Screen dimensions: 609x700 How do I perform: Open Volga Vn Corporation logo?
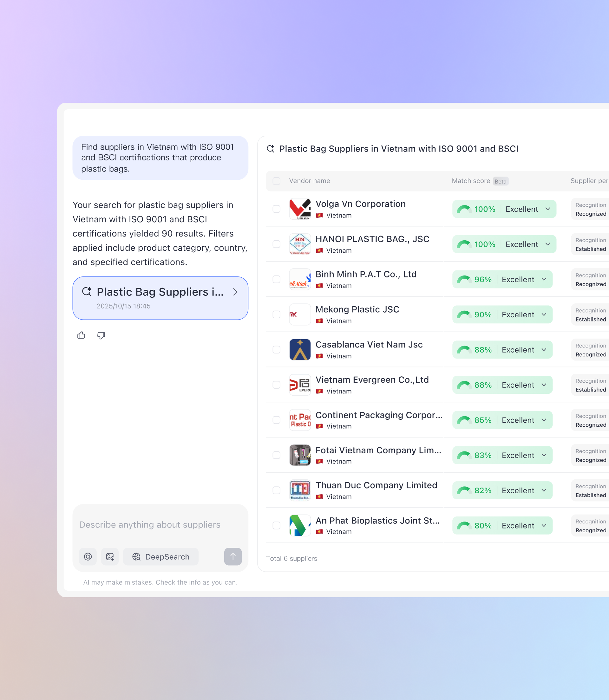pyautogui.click(x=300, y=209)
